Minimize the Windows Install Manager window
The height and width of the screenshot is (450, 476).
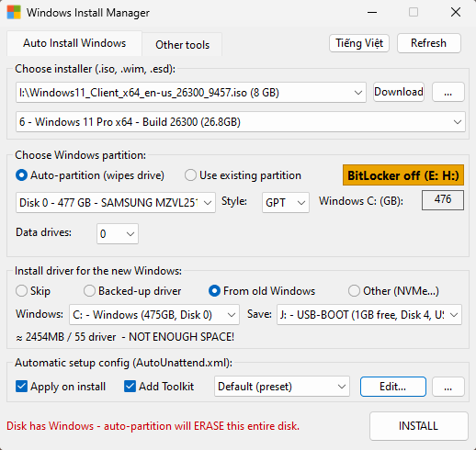[372, 13]
